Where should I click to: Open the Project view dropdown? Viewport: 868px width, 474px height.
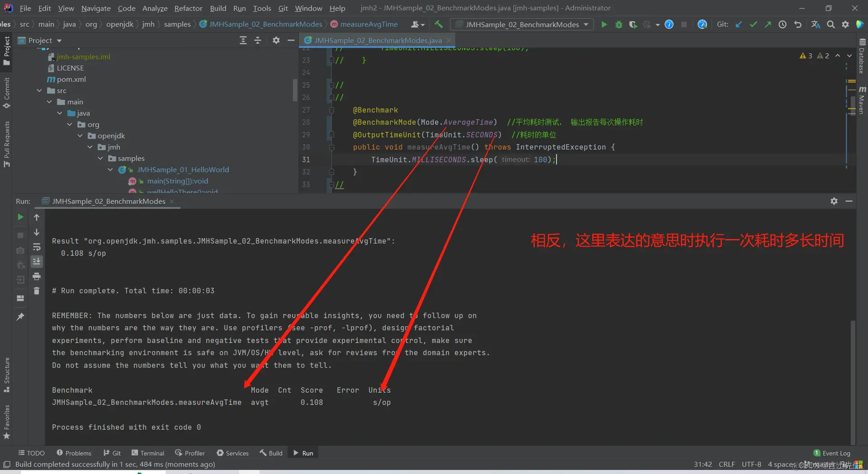coord(40,40)
